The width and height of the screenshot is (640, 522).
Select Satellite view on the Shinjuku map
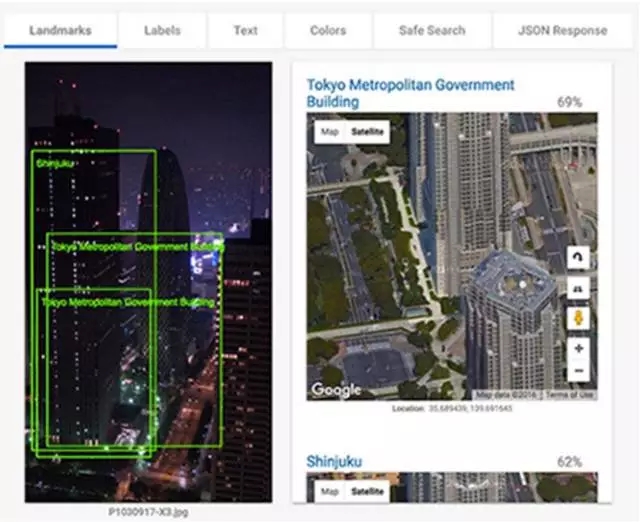click(367, 491)
